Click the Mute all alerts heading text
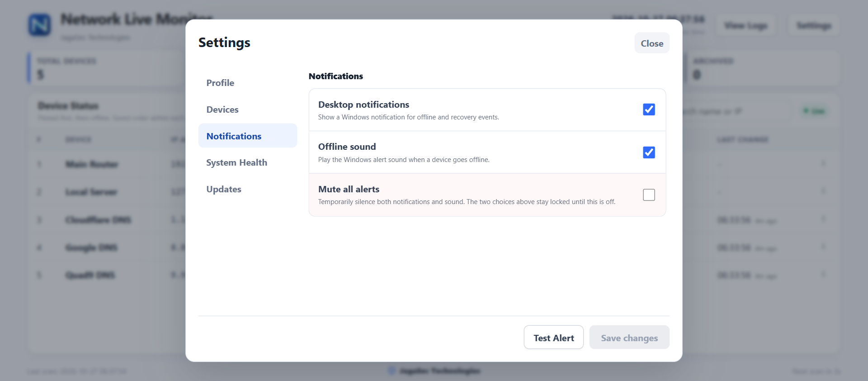Image resolution: width=868 pixels, height=381 pixels. point(349,189)
